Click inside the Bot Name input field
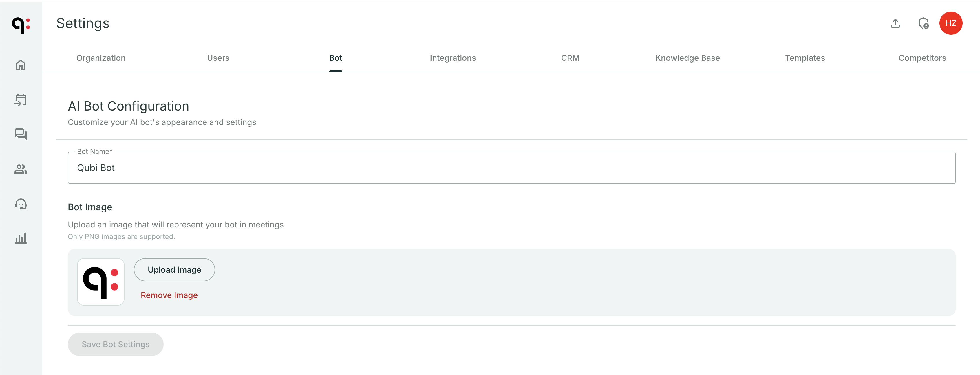 tap(266, 168)
